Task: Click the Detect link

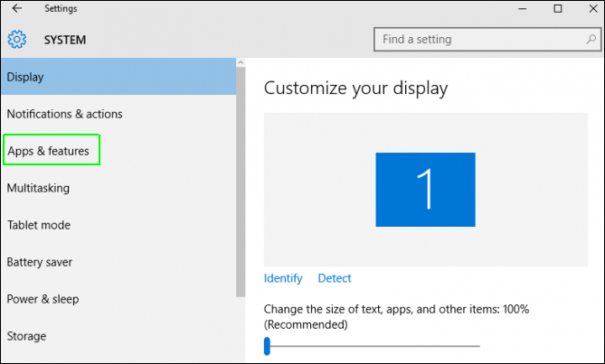Action: pos(335,278)
